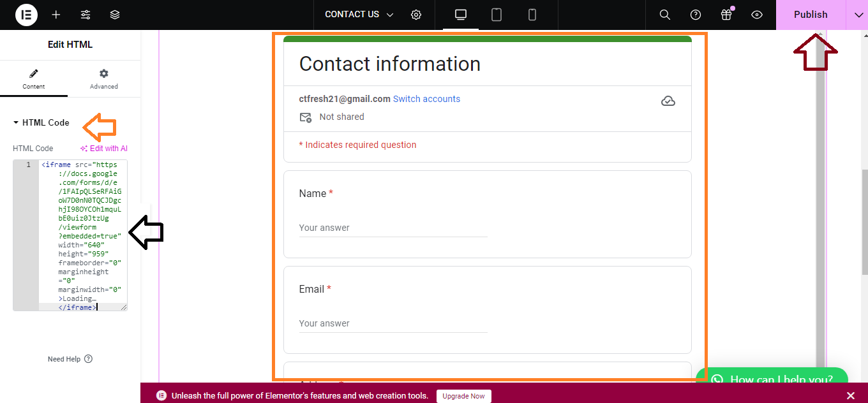The height and width of the screenshot is (403, 868).
Task: Open site settings sliders icon
Action: [x=86, y=15]
